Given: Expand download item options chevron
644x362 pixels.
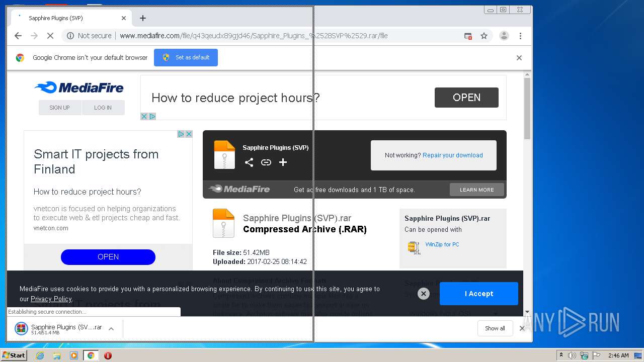Looking at the screenshot, I should coord(111,329).
